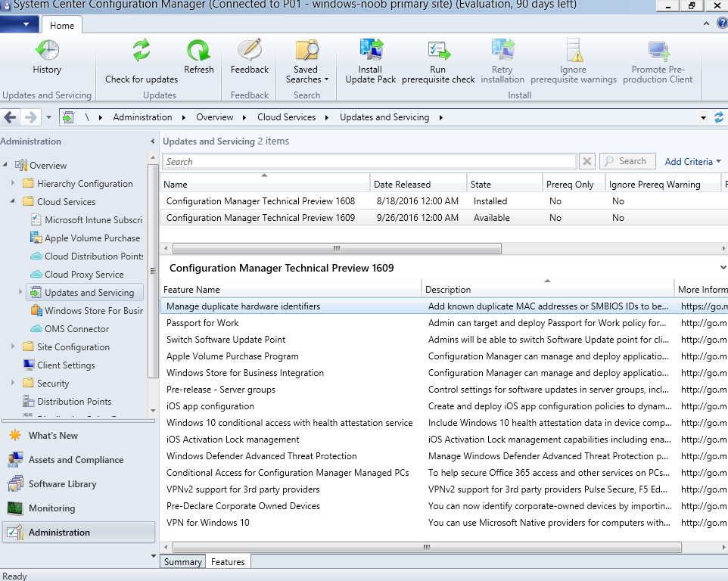Select Cloud Distribution Points node
The image size is (728, 581).
coord(87,256)
